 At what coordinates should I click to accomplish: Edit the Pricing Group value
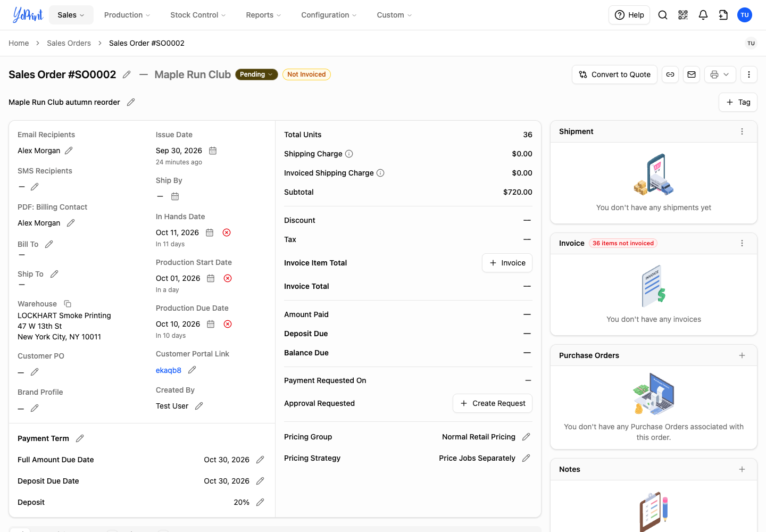tap(526, 437)
